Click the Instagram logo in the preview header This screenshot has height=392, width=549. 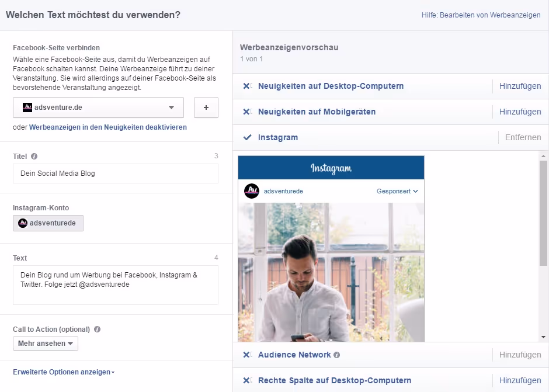[331, 168]
